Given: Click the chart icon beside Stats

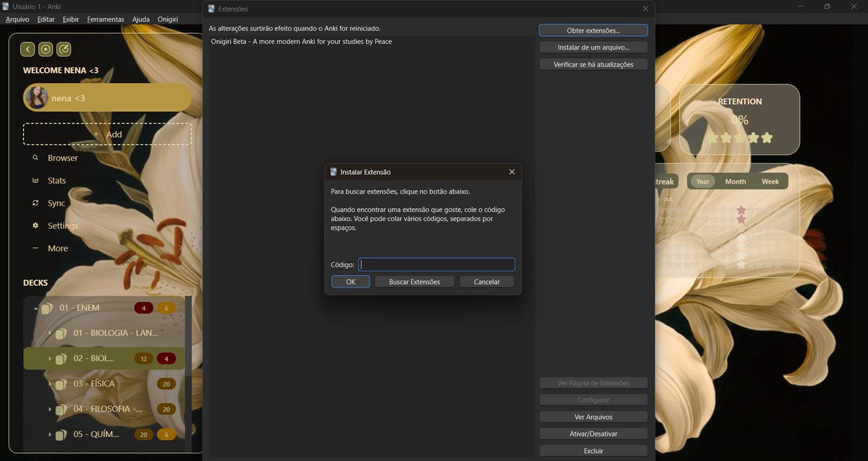Looking at the screenshot, I should pos(35,181).
